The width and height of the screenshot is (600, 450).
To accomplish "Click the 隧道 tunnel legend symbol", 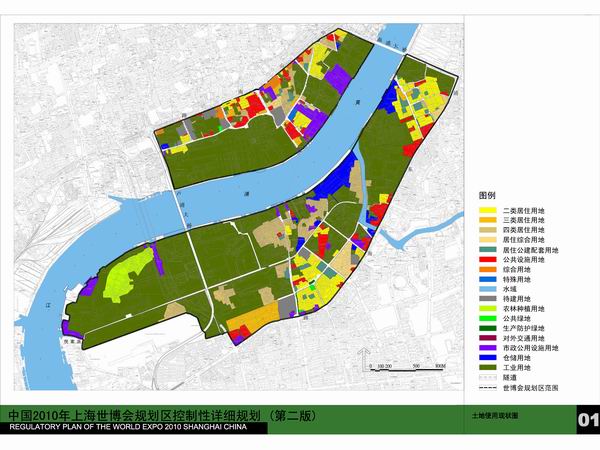I will pyautogui.click(x=487, y=376).
